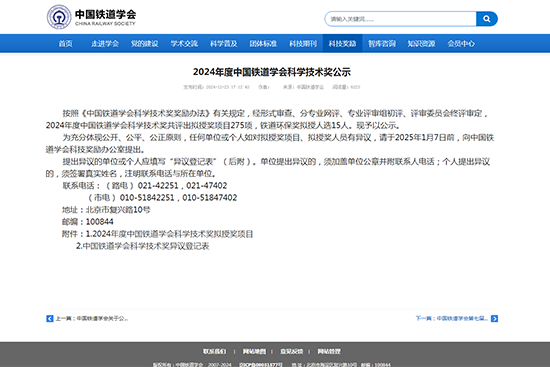The image size is (550, 367).
Task: Select the highlighted 科技奖励 menu item
Action: tap(342, 44)
